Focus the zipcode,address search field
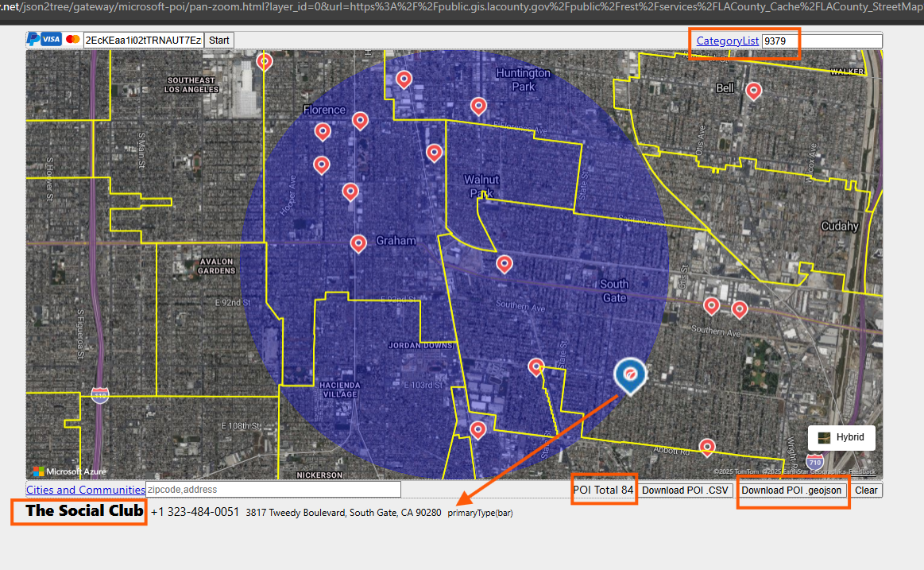The image size is (924, 570). tap(273, 490)
